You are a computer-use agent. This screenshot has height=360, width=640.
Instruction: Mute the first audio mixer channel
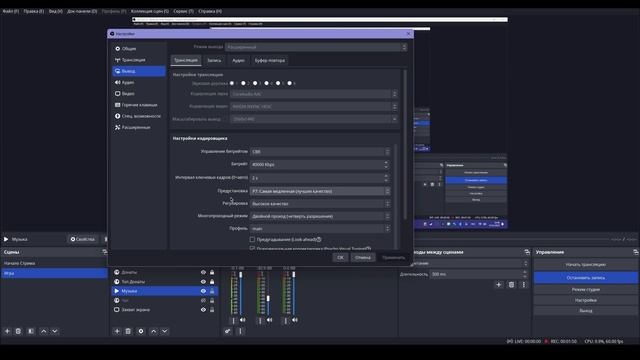[242, 320]
